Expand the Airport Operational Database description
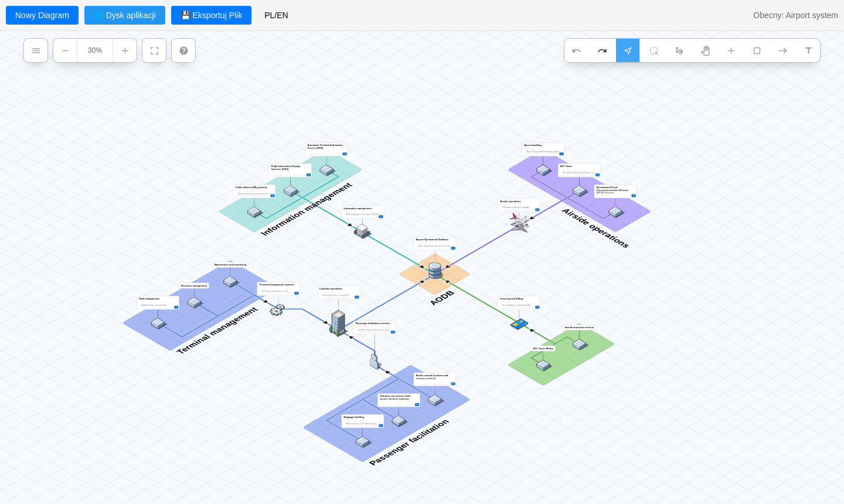844x504 pixels. pos(453,248)
